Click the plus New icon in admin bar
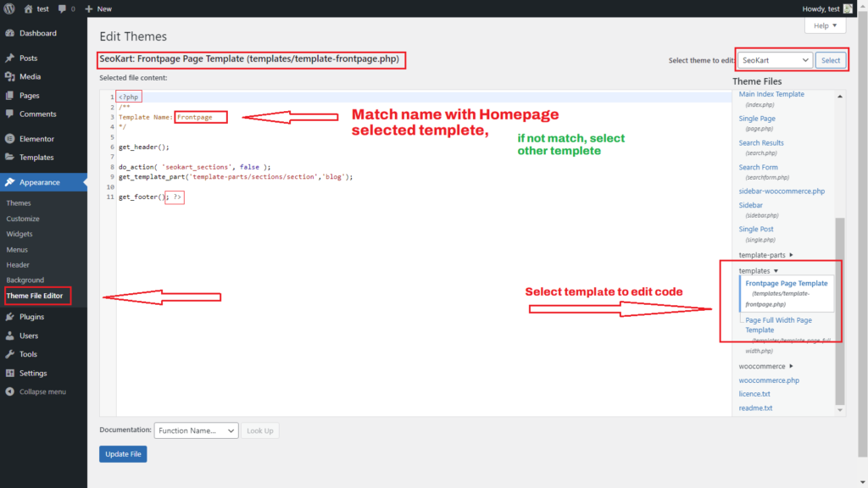The height and width of the screenshot is (488, 868). pyautogui.click(x=88, y=8)
